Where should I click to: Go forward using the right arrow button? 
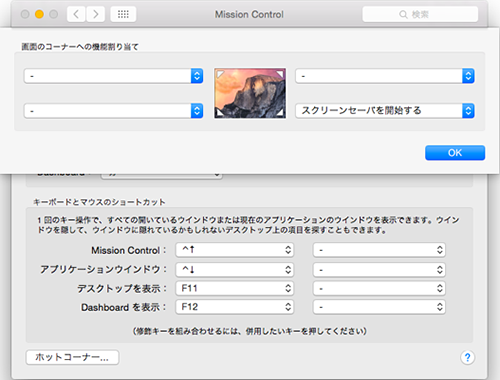click(x=96, y=14)
